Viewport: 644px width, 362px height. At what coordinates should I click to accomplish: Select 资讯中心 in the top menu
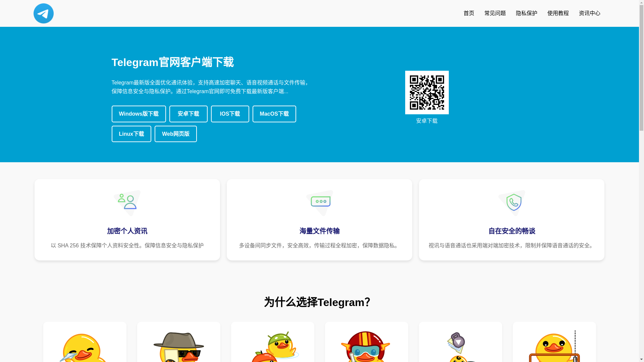click(590, 13)
